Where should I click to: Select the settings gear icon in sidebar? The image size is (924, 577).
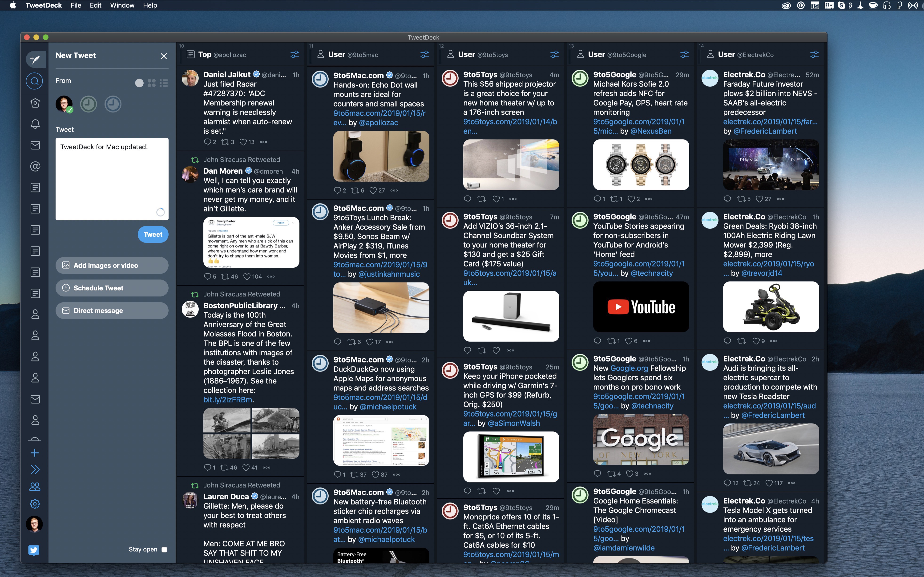tap(35, 503)
